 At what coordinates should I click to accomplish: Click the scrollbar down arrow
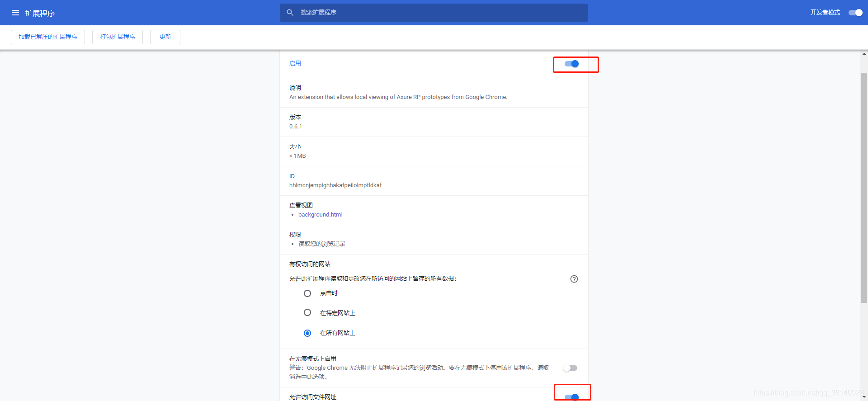pos(864,397)
